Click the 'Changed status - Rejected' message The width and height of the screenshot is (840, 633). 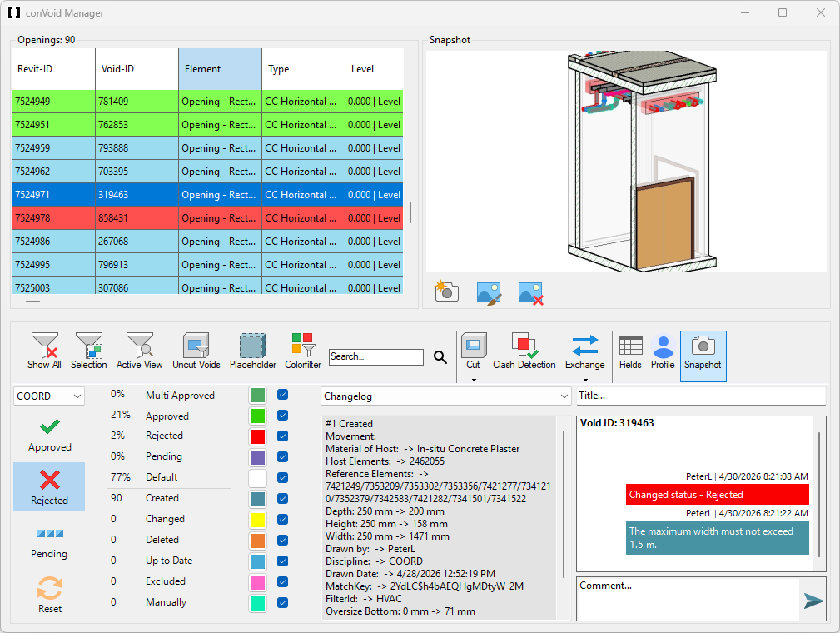[x=718, y=494]
